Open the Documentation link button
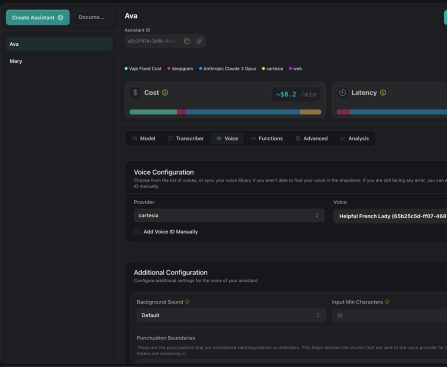 [91, 17]
